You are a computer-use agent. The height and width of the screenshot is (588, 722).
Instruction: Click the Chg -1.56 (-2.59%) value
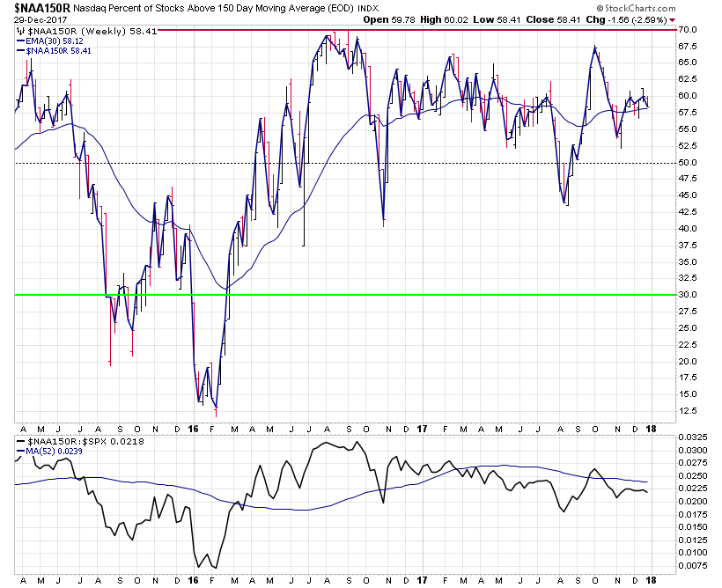[627, 19]
